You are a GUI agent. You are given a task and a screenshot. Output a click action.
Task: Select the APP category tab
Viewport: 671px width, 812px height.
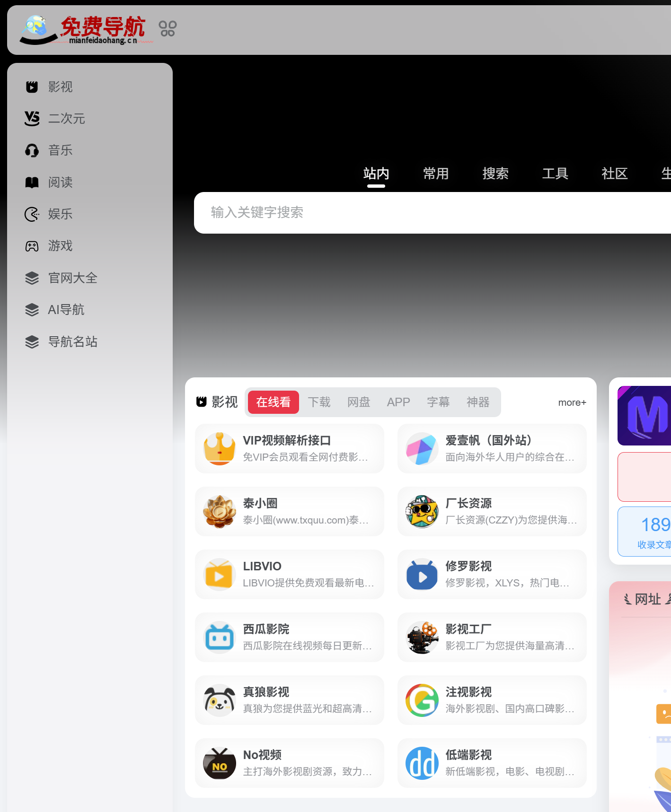click(398, 402)
